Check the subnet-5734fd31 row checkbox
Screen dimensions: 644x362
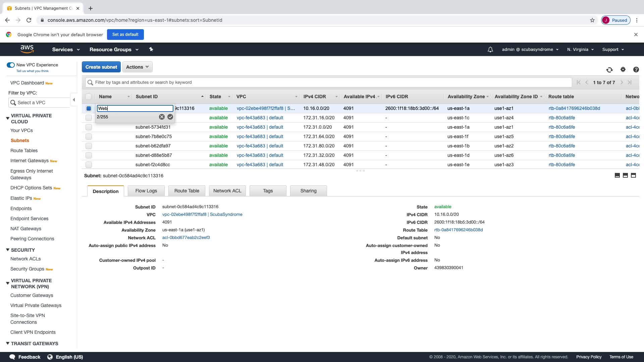(x=89, y=127)
